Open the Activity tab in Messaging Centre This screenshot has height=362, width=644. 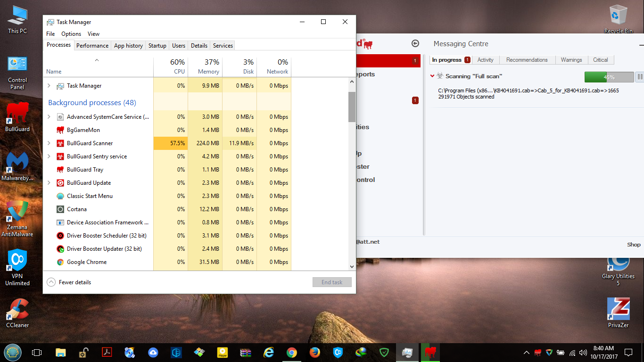point(485,60)
